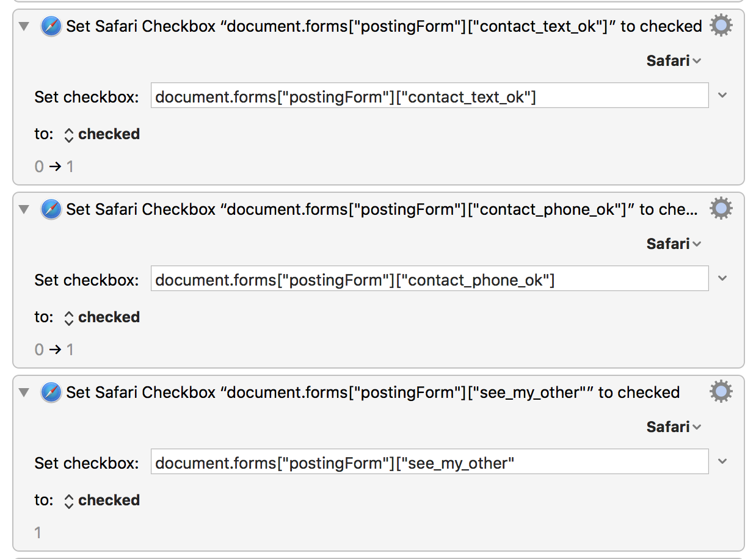756x559 pixels.
Task: Select title of contact_text_ok action
Action: coord(384,26)
